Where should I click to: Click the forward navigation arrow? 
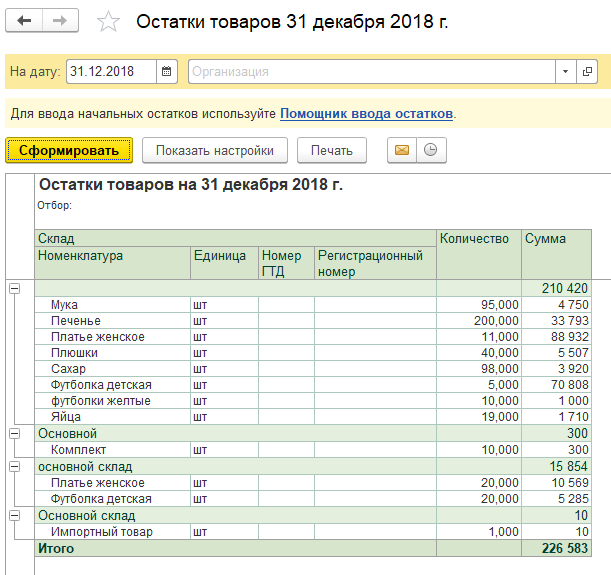coord(60,21)
